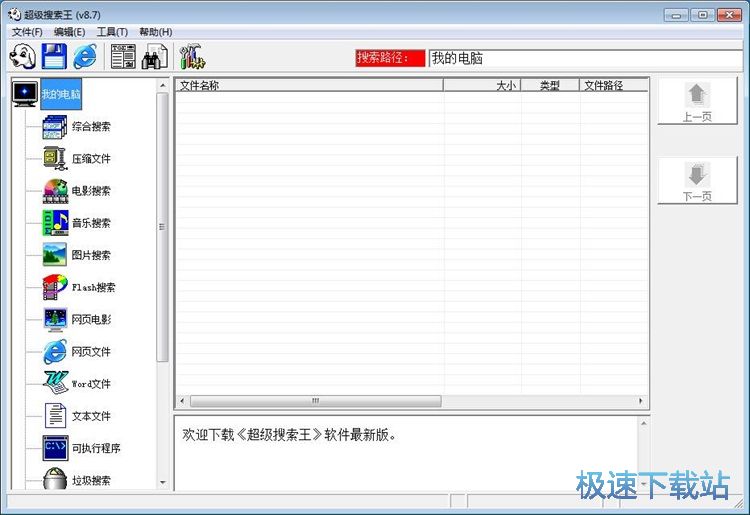Viewport: 750px width, 515px height.
Task: Click the 文本文件 document icon
Action: (x=55, y=416)
